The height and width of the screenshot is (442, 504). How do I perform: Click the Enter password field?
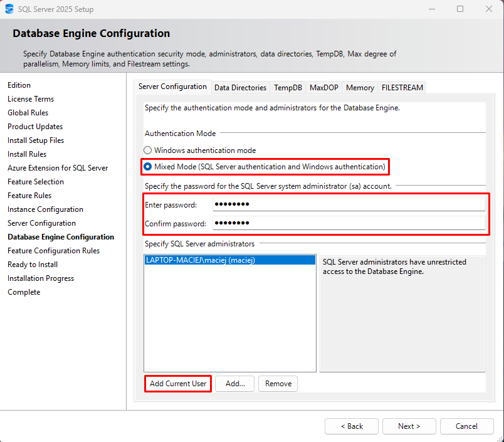pos(349,204)
